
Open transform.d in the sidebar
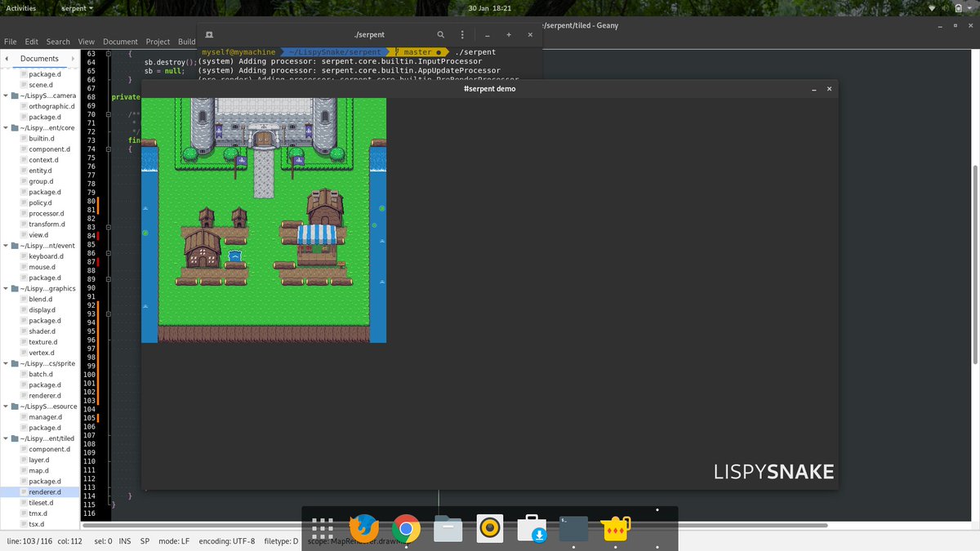pos(46,224)
